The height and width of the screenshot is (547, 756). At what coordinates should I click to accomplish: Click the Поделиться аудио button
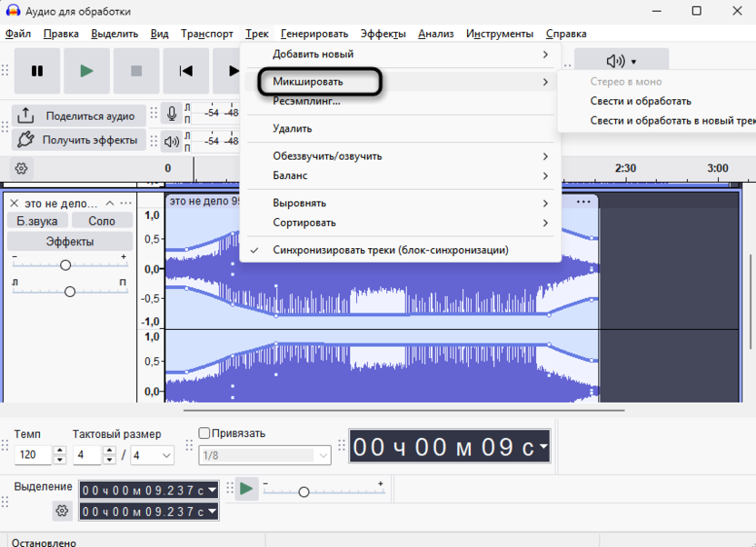[78, 115]
